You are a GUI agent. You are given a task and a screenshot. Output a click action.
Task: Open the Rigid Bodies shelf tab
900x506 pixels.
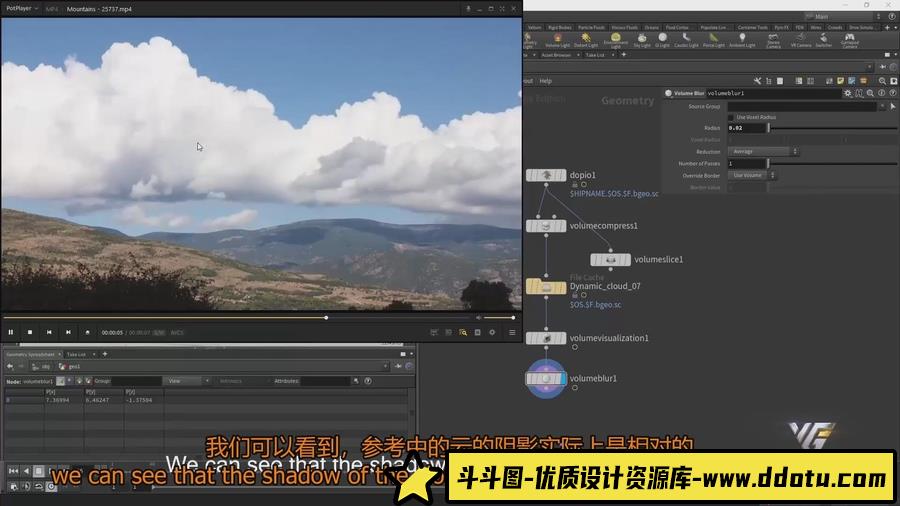pyautogui.click(x=559, y=27)
